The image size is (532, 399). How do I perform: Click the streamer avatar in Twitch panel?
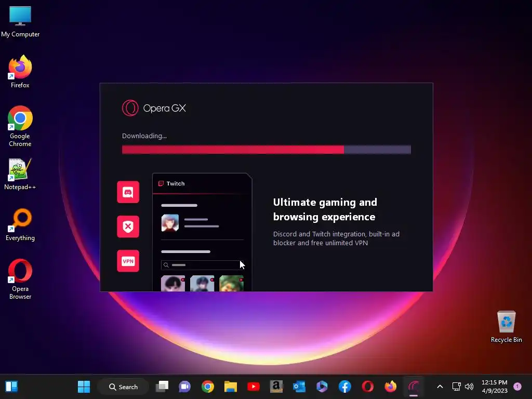click(170, 223)
